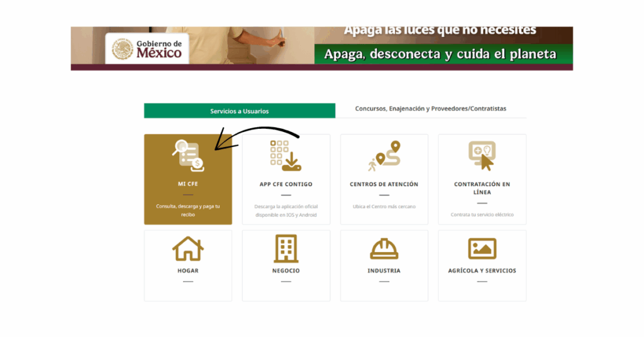
Task: Click the Mi CFE receipt search icon
Action: point(188,155)
